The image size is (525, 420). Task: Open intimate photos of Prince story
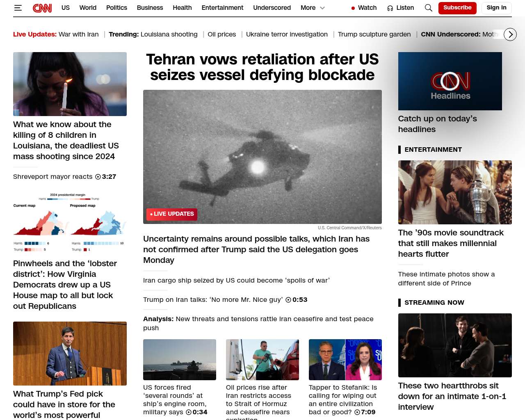(446, 278)
